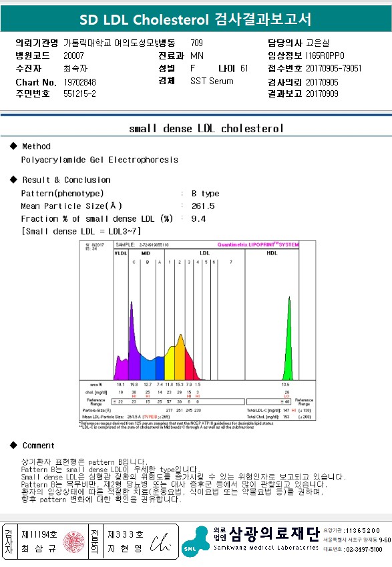Image resolution: width=392 pixels, height=567 pixels.
Task: Click the tall purple peak in chart
Action: tap(133, 341)
